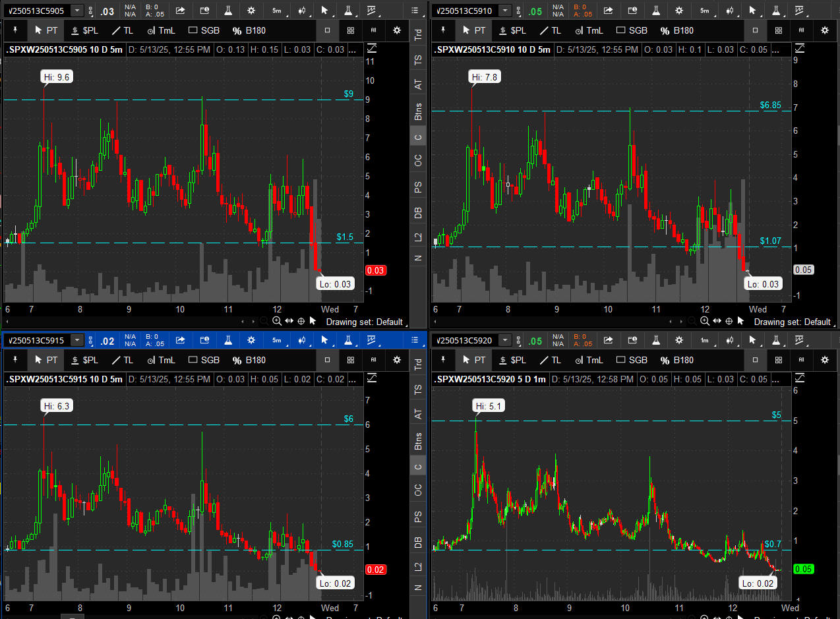Expand the symbol dropdown next to V250513C5905

(x=77, y=11)
